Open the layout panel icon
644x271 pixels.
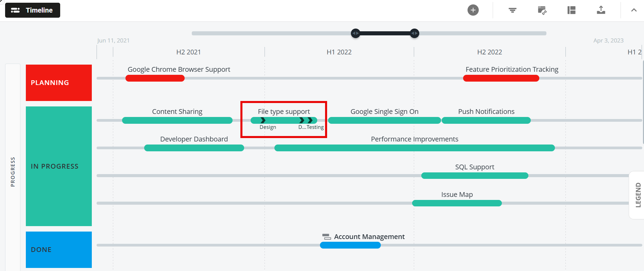click(x=572, y=10)
